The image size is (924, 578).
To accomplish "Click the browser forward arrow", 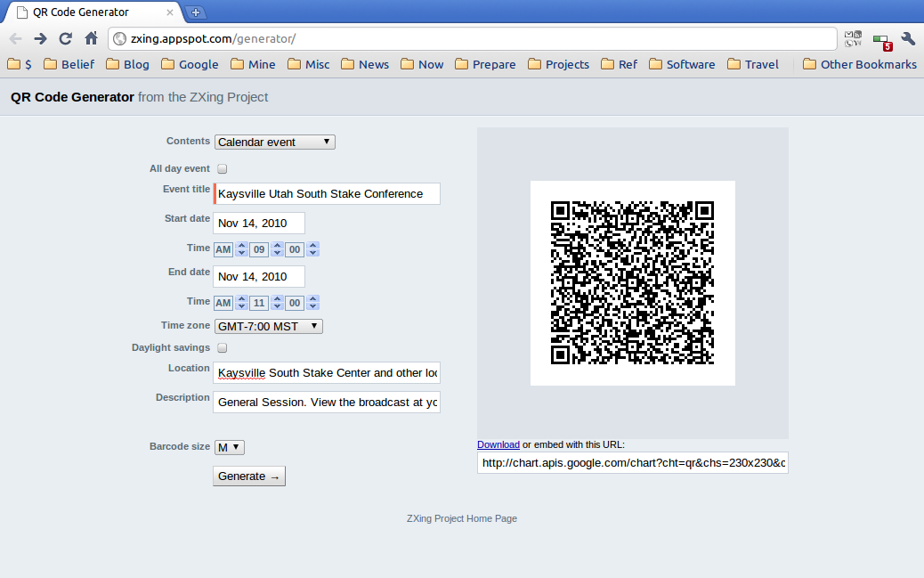I will coord(40,39).
